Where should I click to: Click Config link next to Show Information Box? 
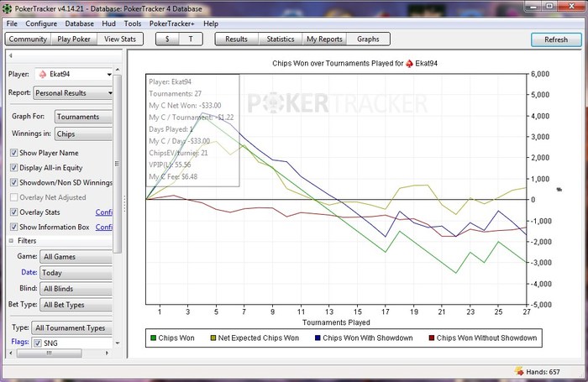104,227
